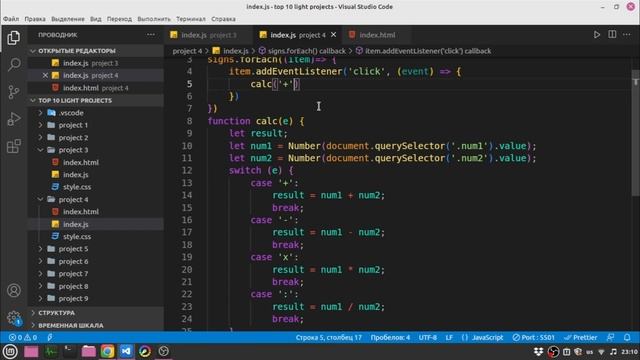Click Prettier status bar item
Image resolution: width=640 pixels, height=360 pixels.
580,338
